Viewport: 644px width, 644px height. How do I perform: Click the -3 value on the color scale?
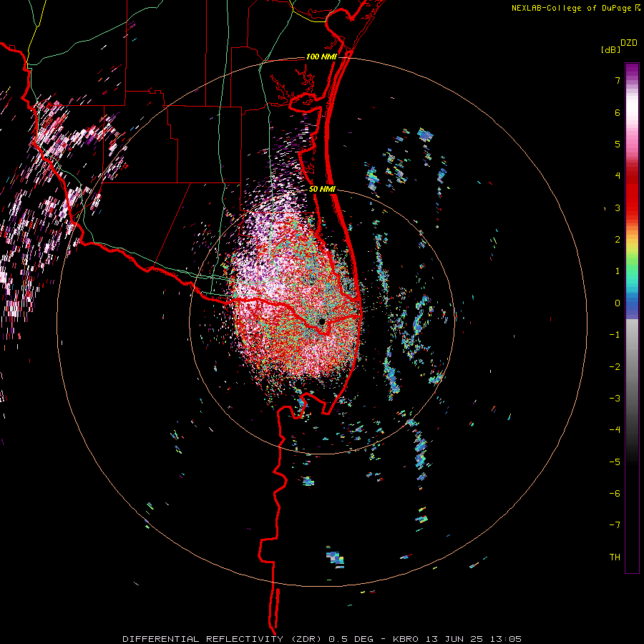615,399
